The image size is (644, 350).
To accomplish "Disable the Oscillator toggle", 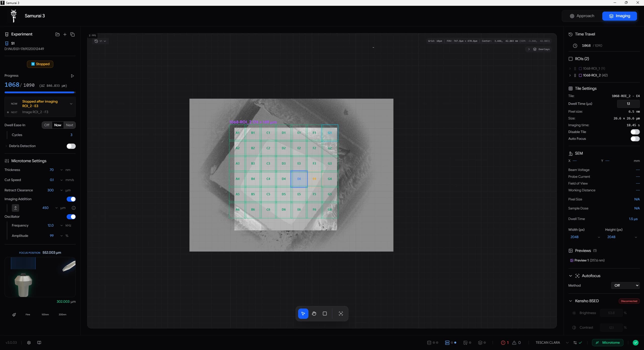I will point(71,217).
